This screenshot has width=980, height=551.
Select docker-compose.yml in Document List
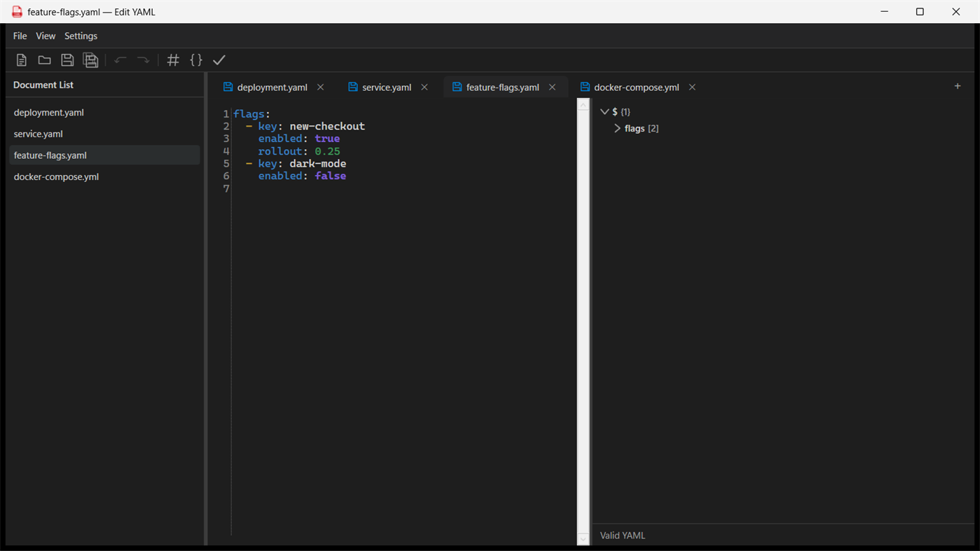tap(104, 176)
